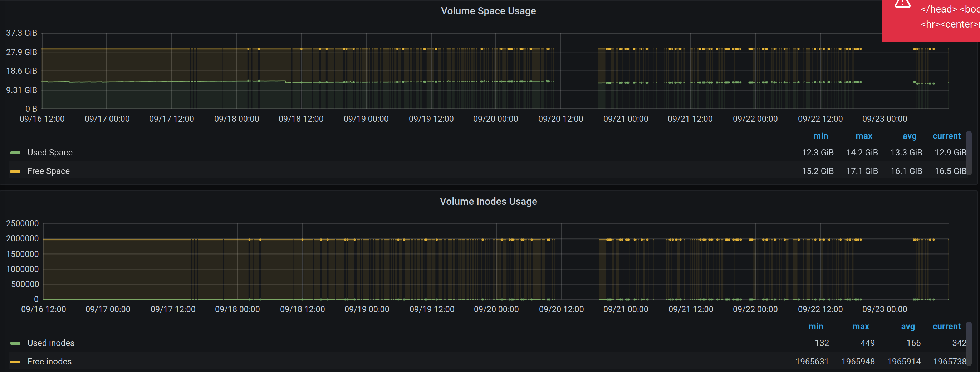Open the Volume inodes Usage panel menu
The image size is (980, 372).
coord(489,202)
